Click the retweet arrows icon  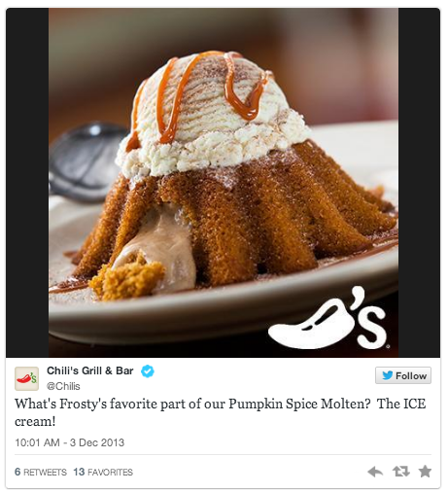coord(401,472)
